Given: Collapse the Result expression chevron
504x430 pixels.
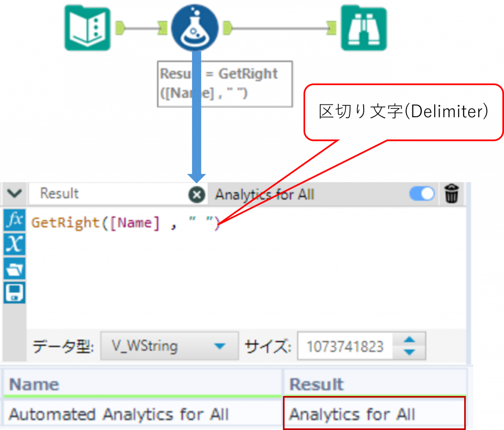Looking at the screenshot, I should [x=14, y=194].
